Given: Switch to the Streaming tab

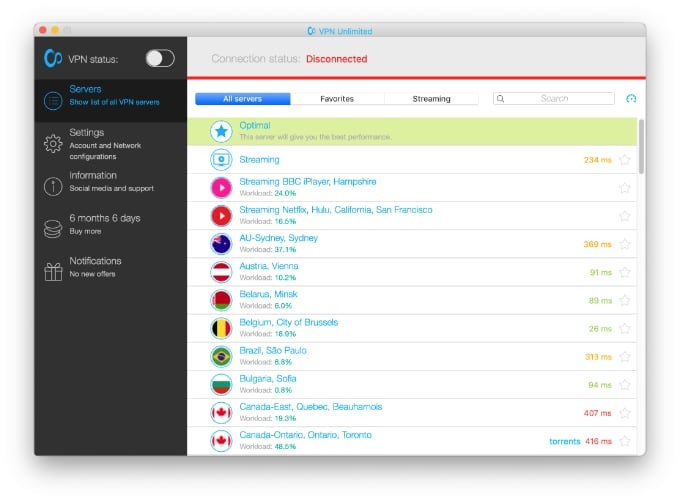Looking at the screenshot, I should tap(431, 99).
